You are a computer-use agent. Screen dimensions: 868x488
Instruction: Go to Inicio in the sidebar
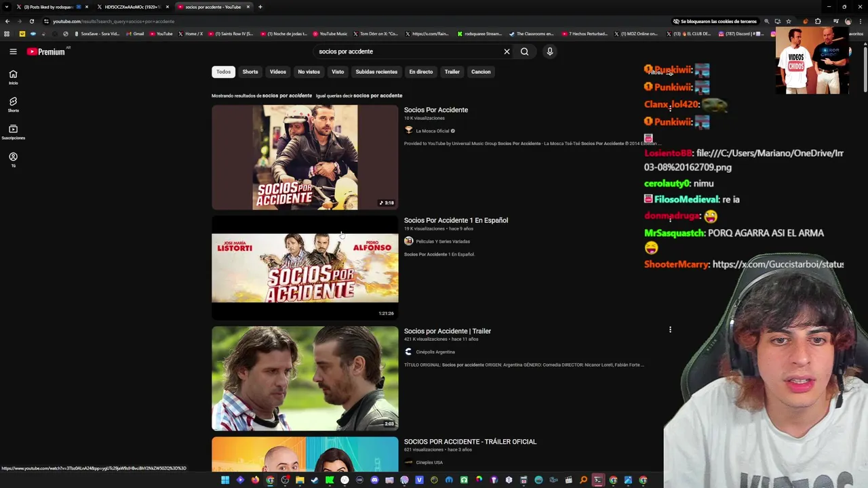pos(13,77)
